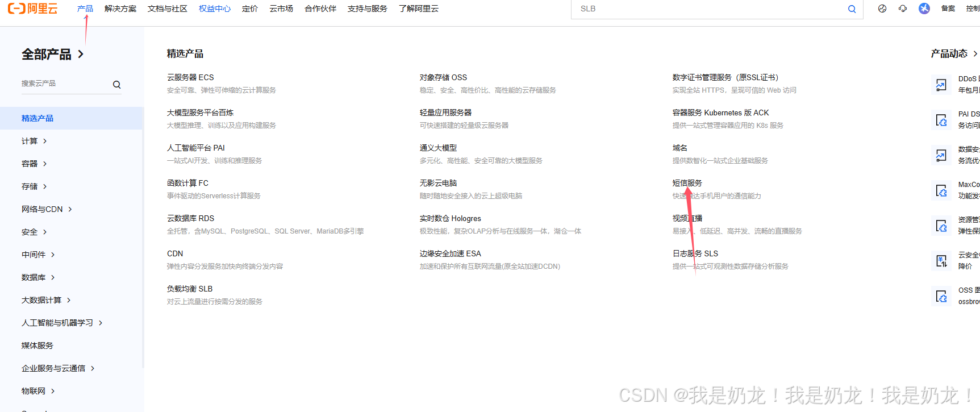Open the 短信服务 product link
This screenshot has height=412, width=980.
(x=687, y=183)
